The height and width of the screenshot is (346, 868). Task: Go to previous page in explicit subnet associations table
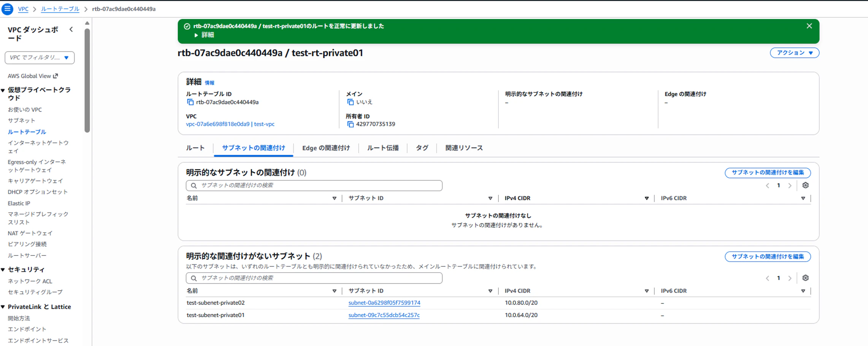pyautogui.click(x=767, y=186)
